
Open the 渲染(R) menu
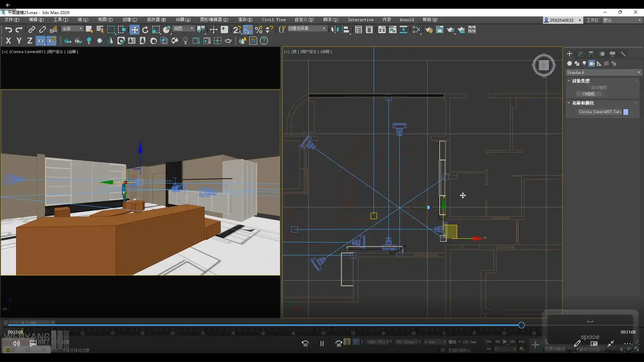(245, 20)
